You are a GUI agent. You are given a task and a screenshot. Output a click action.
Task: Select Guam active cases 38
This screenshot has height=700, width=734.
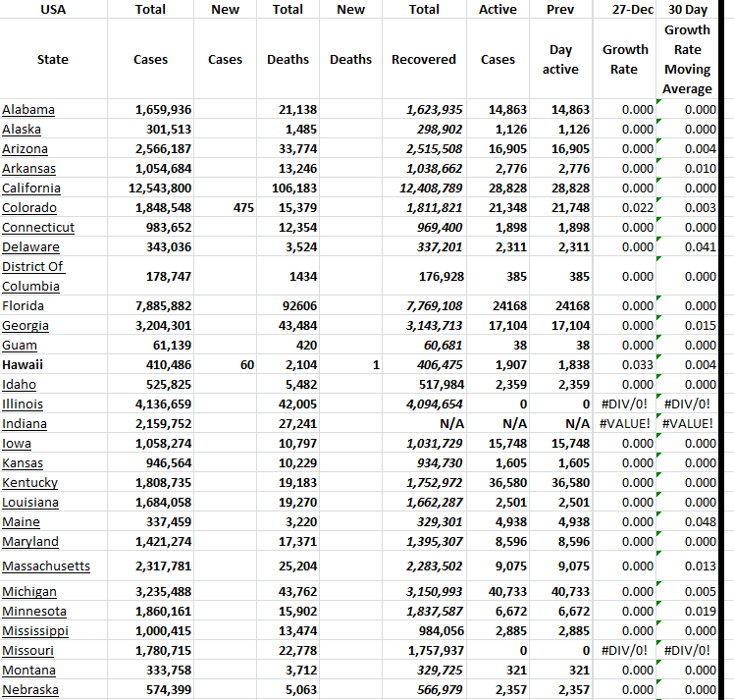[x=520, y=346]
